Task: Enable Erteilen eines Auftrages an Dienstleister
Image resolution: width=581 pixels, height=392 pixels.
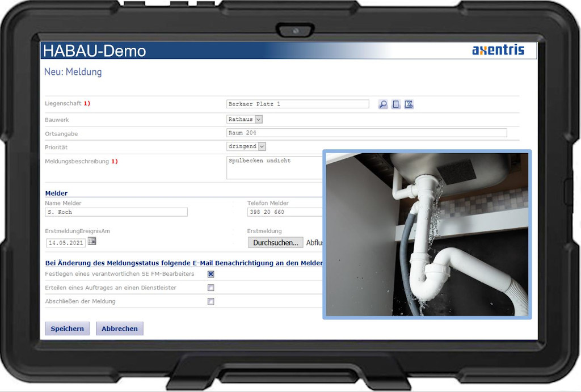Action: (211, 288)
